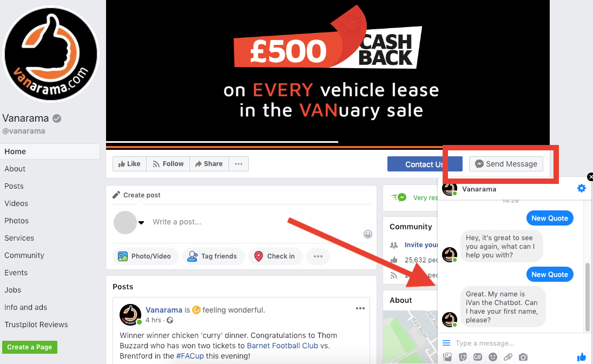
Task: Open options menu on Vanarama post
Action: coord(360,308)
